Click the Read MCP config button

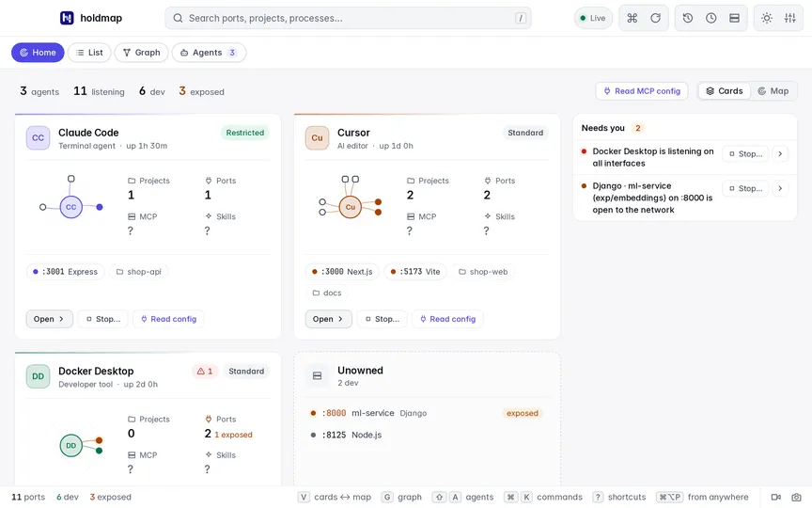(642, 90)
